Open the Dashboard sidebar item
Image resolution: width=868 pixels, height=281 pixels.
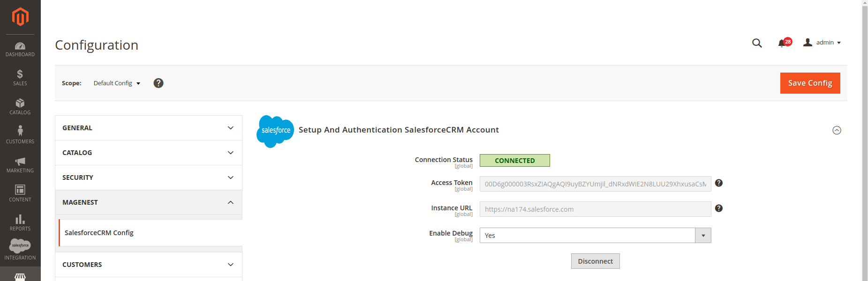click(20, 49)
